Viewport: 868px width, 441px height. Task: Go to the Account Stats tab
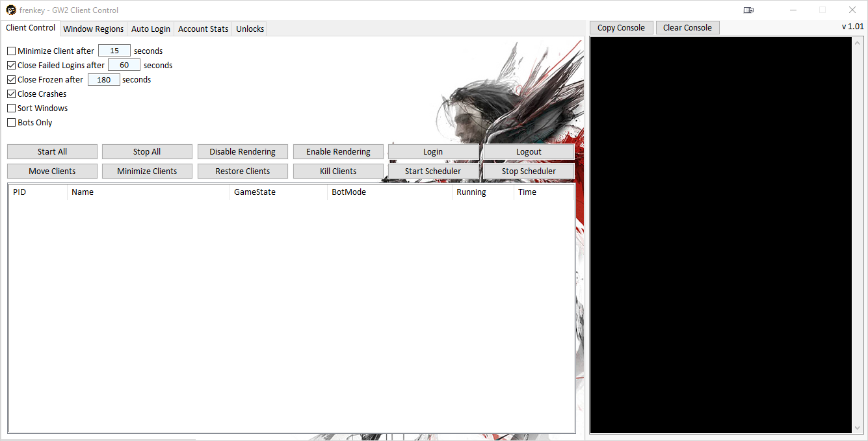[x=203, y=29]
